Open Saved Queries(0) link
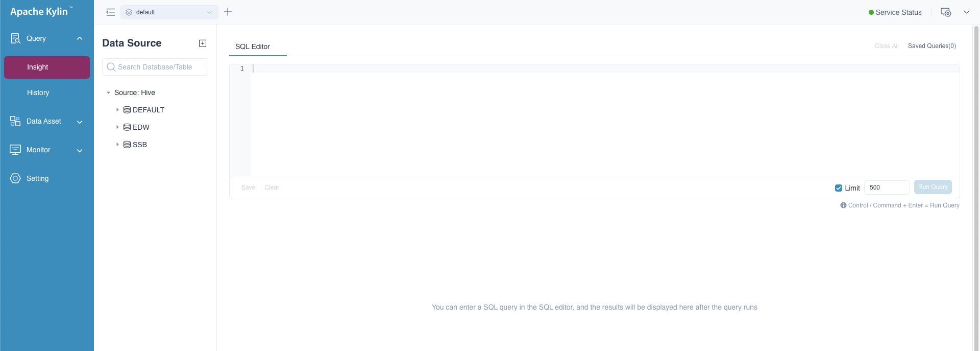 coord(932,46)
